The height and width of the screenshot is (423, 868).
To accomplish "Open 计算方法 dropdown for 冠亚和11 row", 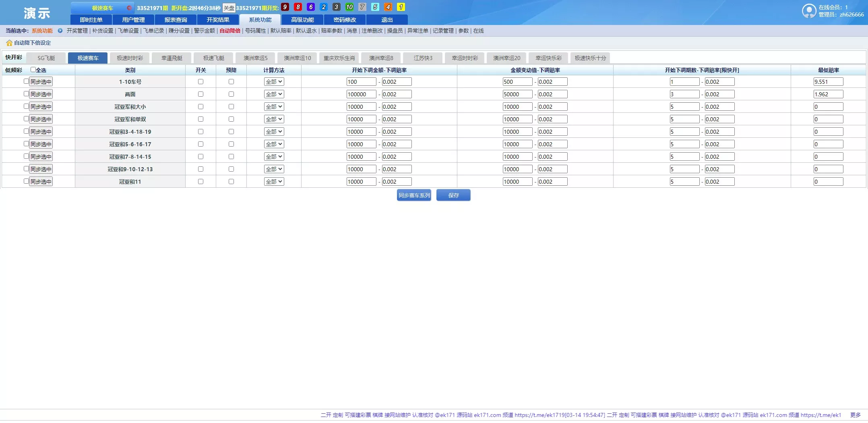I will pyautogui.click(x=274, y=182).
